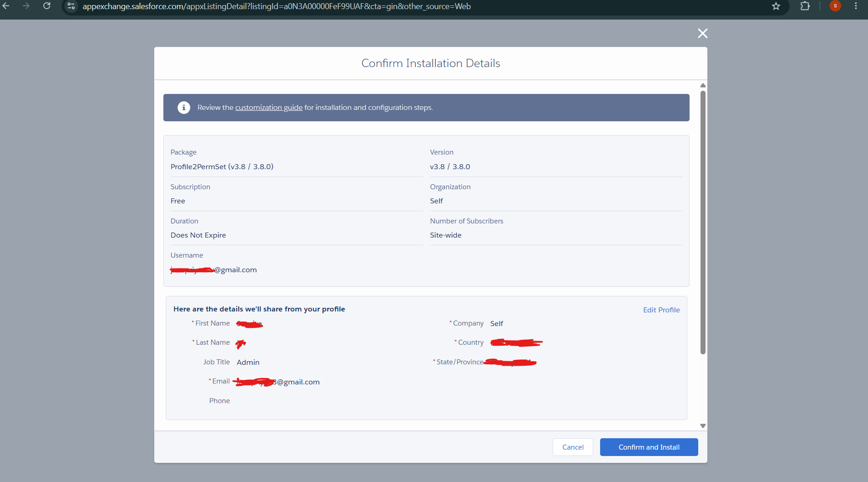Click the Subscription value Free
The image size is (868, 482).
pos(178,201)
